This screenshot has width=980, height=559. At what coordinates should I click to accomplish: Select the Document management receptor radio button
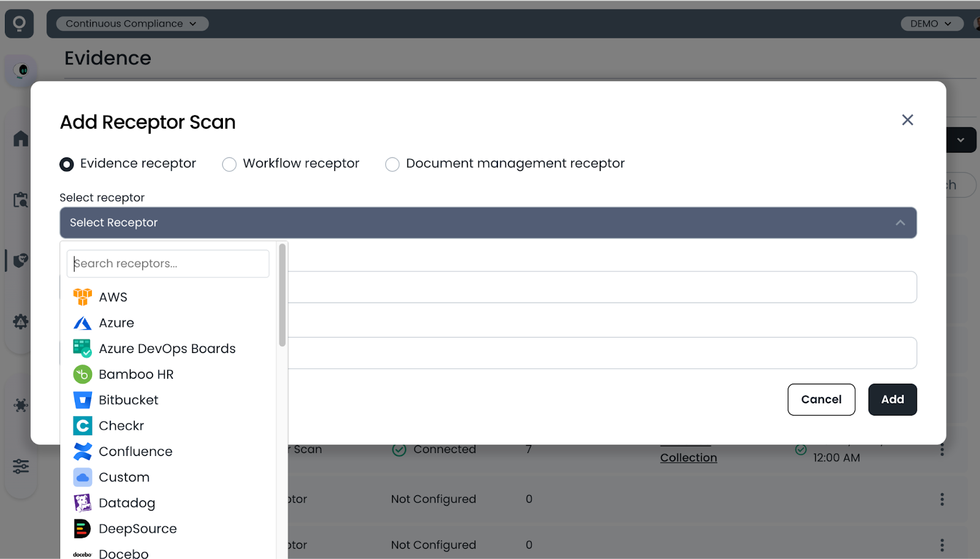(x=392, y=164)
